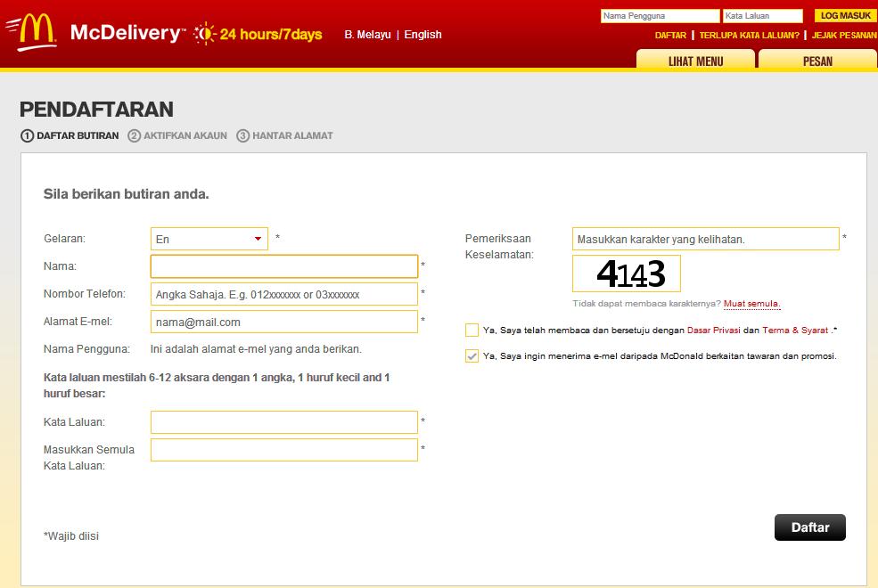Click the '*Wajib diisi' note

(x=71, y=536)
